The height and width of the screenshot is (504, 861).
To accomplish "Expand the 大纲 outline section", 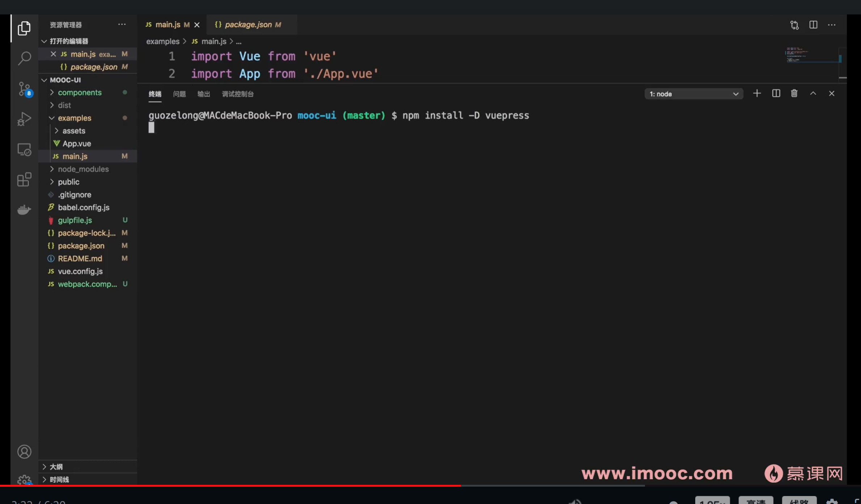I will pyautogui.click(x=56, y=467).
